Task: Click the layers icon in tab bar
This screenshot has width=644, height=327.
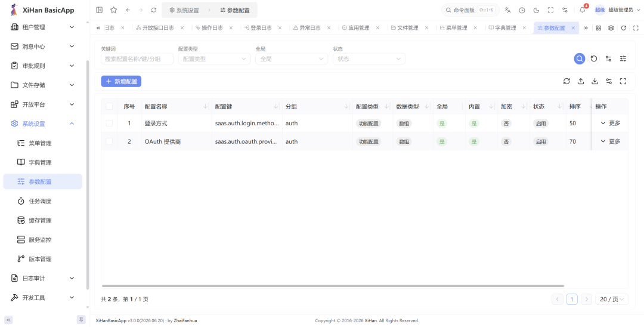Action: pyautogui.click(x=611, y=28)
